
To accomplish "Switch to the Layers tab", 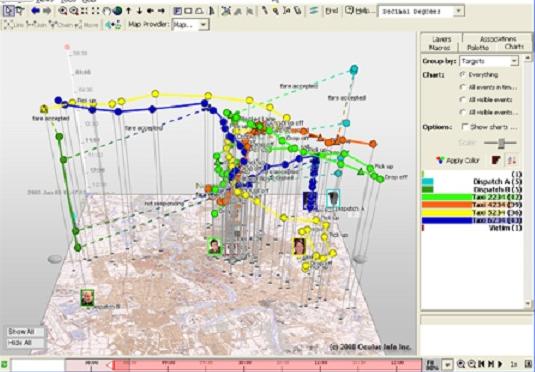I will coord(442,39).
